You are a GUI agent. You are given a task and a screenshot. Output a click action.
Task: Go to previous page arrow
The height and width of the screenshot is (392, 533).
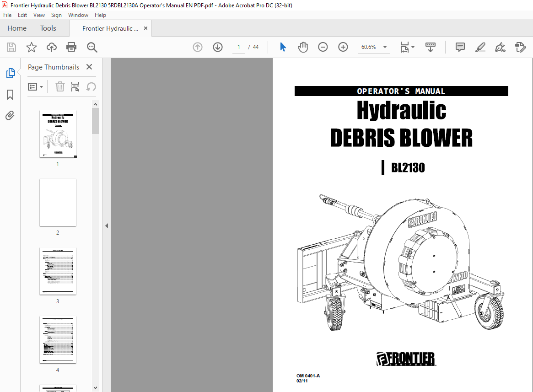pos(198,47)
